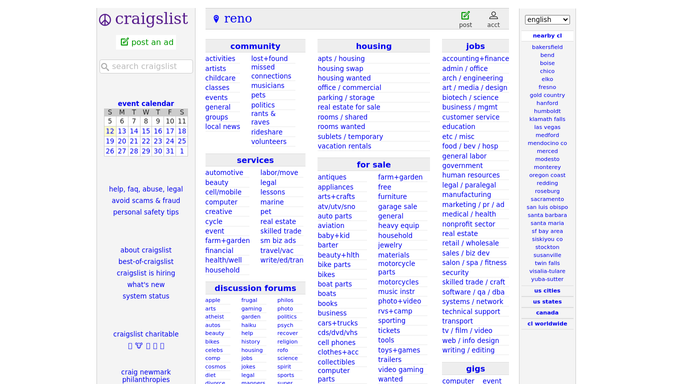Open the rideshare link
This screenshot has width=683, height=384.
[267, 132]
